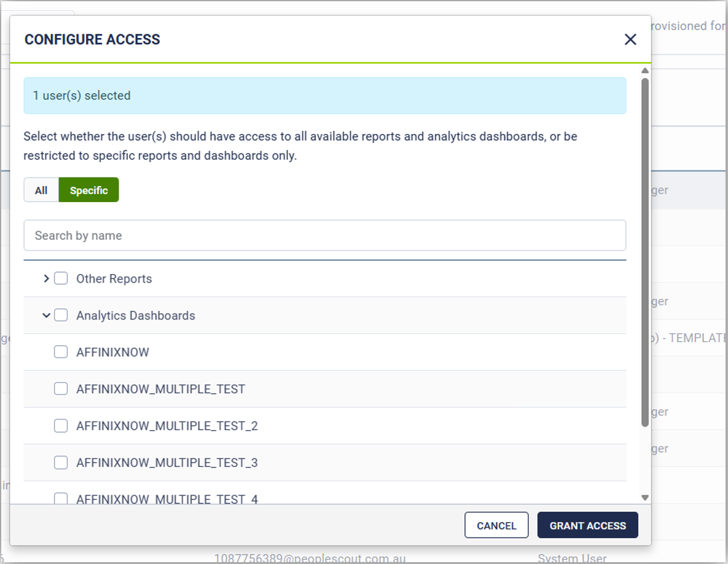Switch access mode to All
This screenshot has height=564, width=728.
41,190
